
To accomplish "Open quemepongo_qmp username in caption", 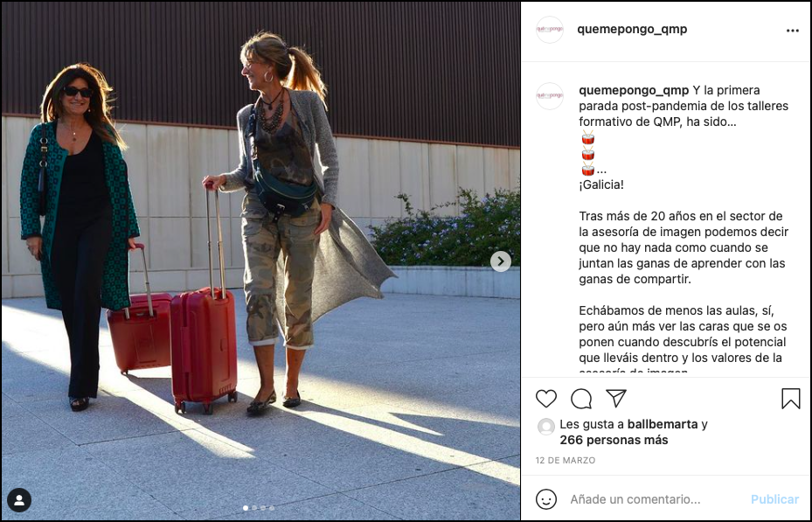I will (634, 90).
